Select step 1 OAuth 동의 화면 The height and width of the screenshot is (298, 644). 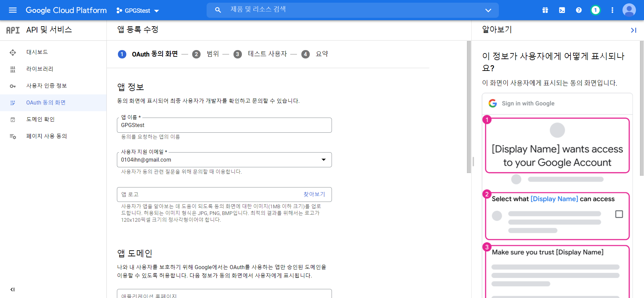[148, 54]
